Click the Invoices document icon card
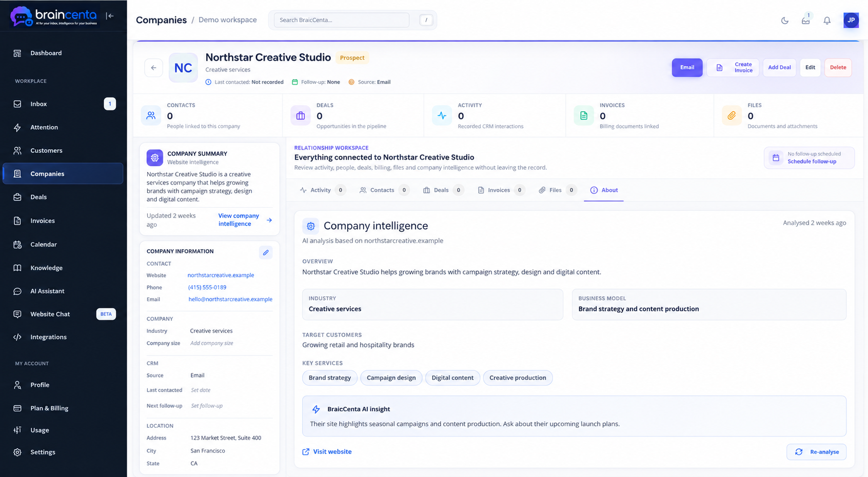Screen dimensions: 868x477 tap(584, 115)
